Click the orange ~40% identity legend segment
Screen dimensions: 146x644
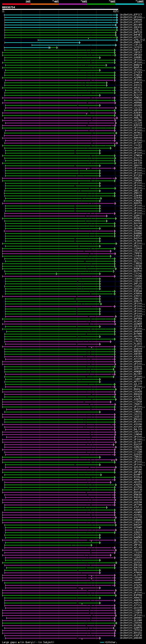coord(45,4)
